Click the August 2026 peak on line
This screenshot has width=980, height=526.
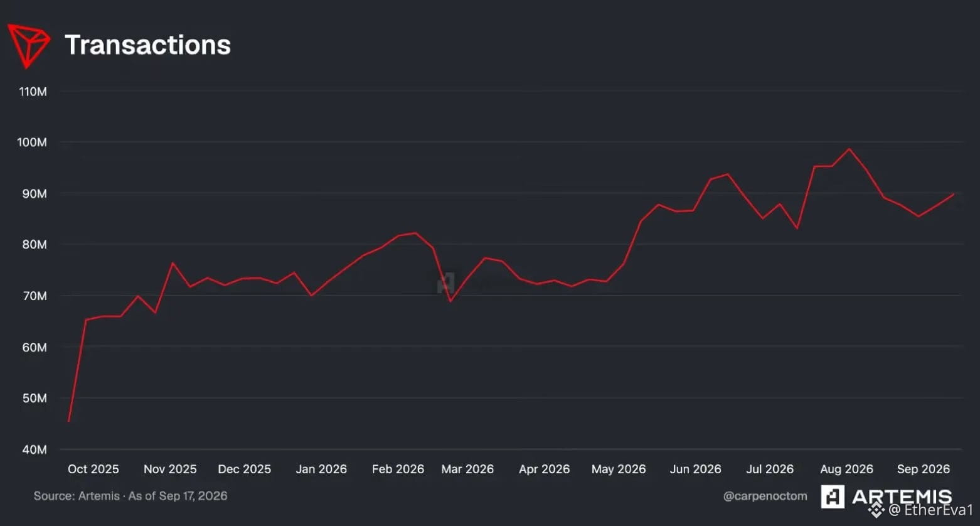click(850, 149)
